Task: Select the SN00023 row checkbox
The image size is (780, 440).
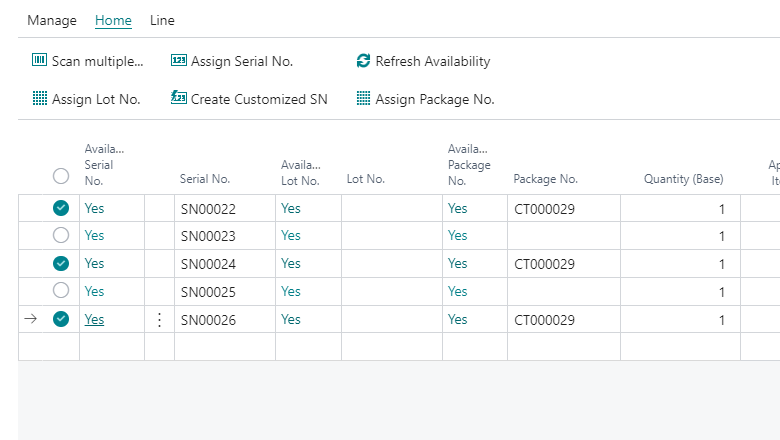Action: (61, 235)
